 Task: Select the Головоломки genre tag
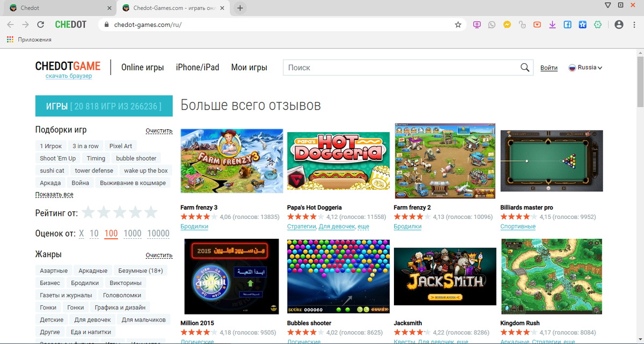coord(122,295)
